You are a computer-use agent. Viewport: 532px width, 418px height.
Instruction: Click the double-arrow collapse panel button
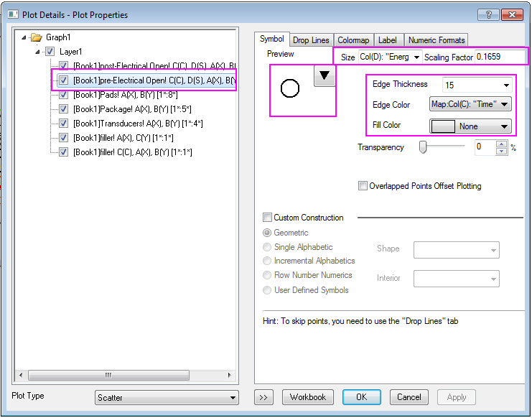click(x=263, y=397)
